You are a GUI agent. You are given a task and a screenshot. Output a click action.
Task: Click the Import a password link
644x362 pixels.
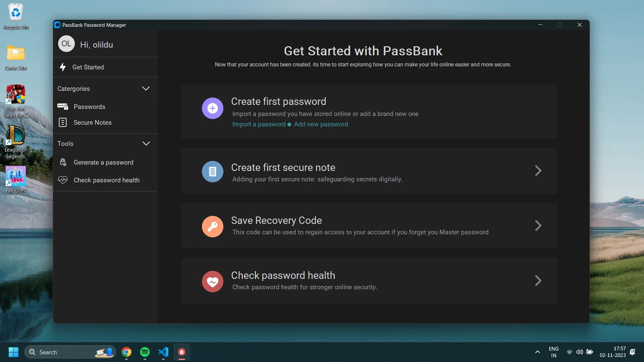pos(259,124)
